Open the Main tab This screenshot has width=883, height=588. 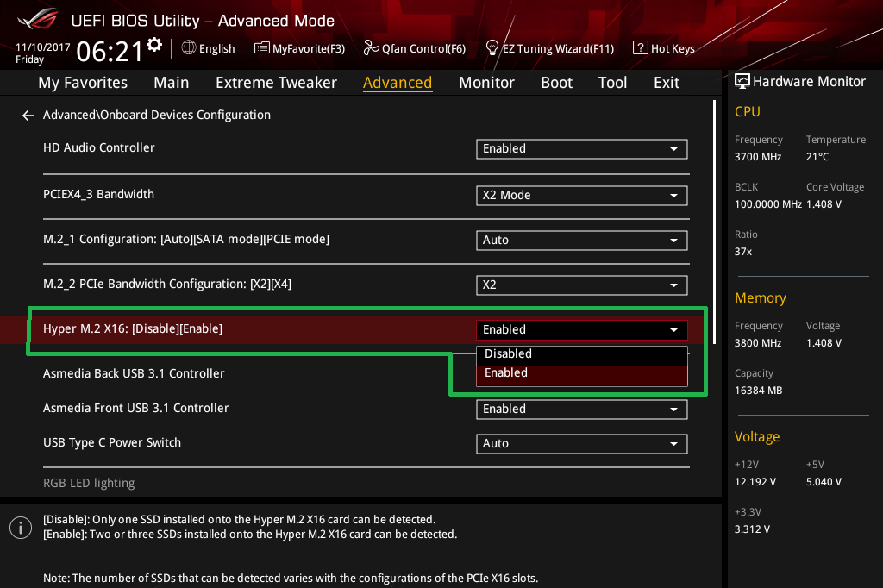172,83
